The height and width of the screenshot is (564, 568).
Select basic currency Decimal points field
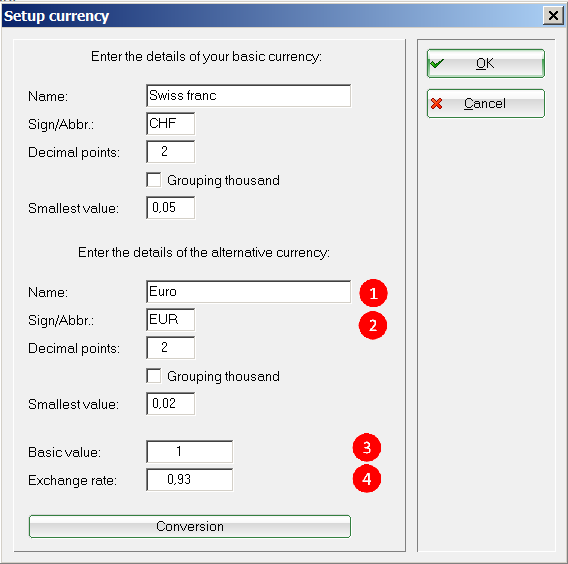[x=171, y=151]
